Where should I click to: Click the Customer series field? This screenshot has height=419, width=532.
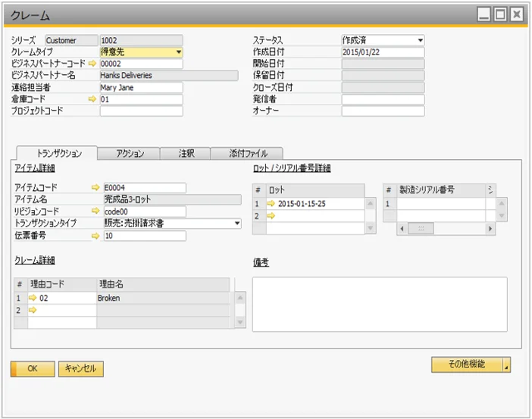(x=71, y=40)
